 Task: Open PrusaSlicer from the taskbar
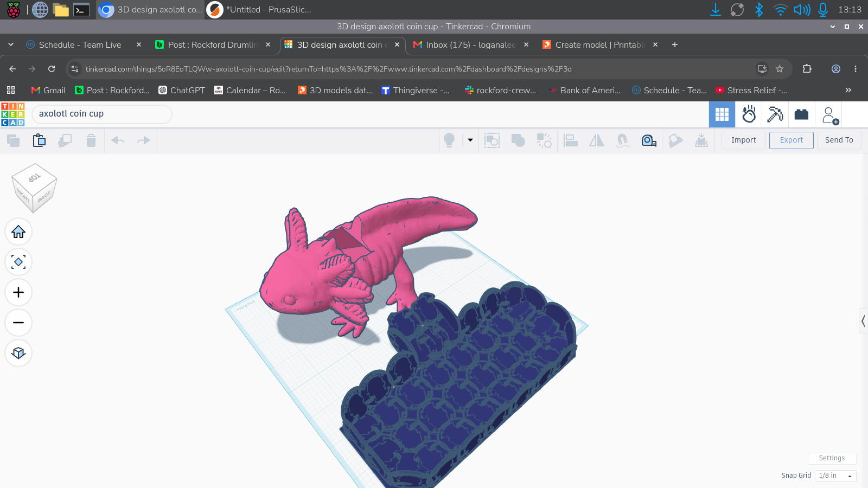pos(260,10)
